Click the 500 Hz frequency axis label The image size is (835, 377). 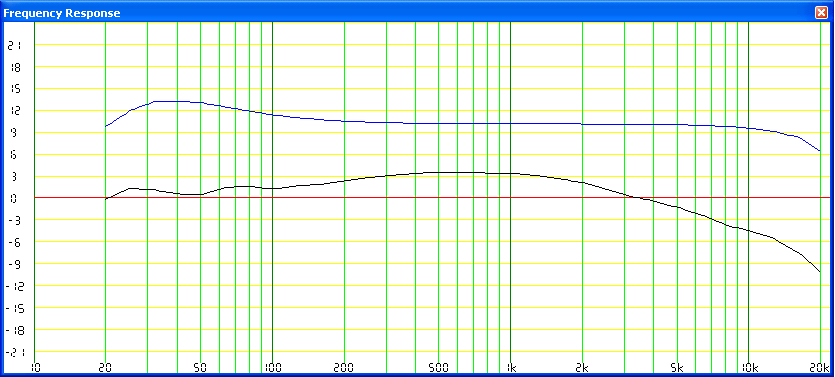438,367
